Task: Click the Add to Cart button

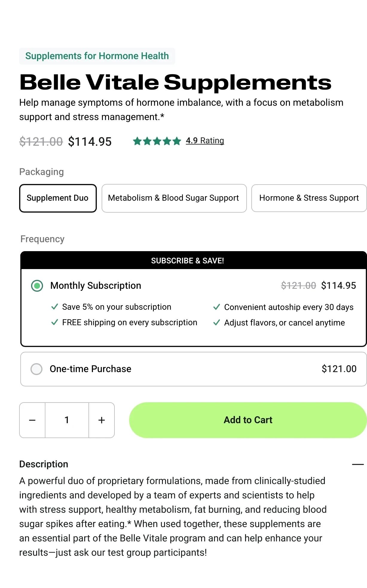Action: tap(247, 420)
